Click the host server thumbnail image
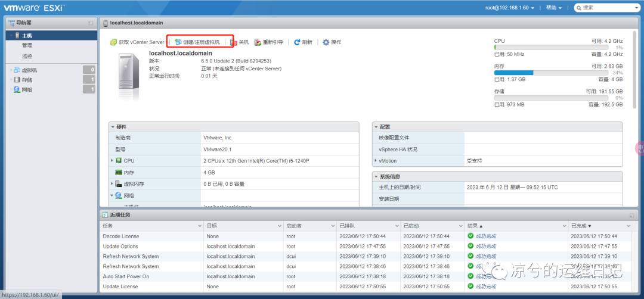The height and width of the screenshot is (299, 644). click(x=129, y=76)
